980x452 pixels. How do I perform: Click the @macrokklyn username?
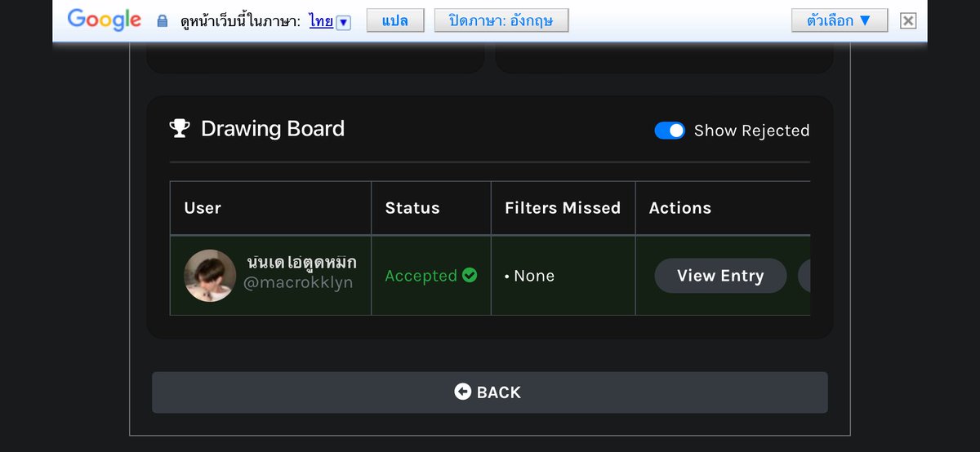(298, 283)
